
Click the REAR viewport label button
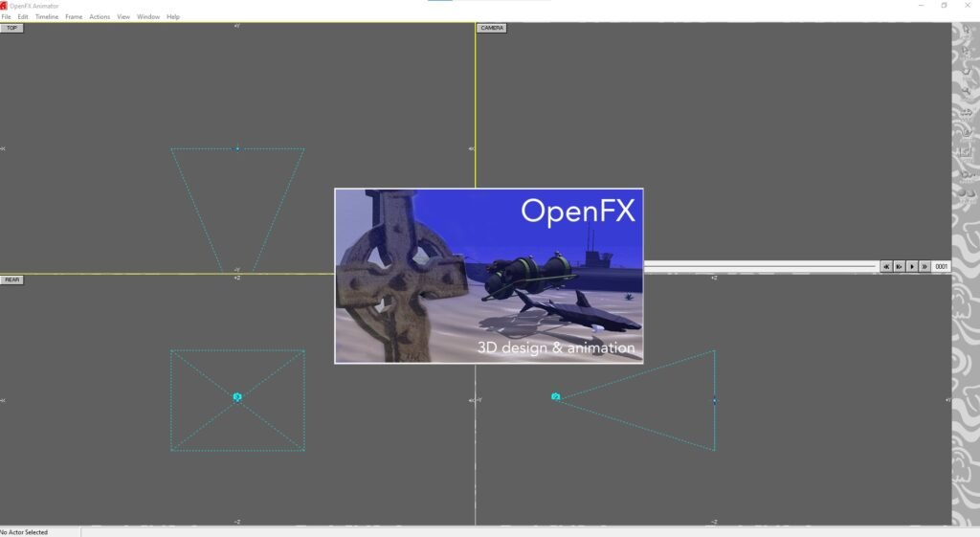tap(12, 280)
